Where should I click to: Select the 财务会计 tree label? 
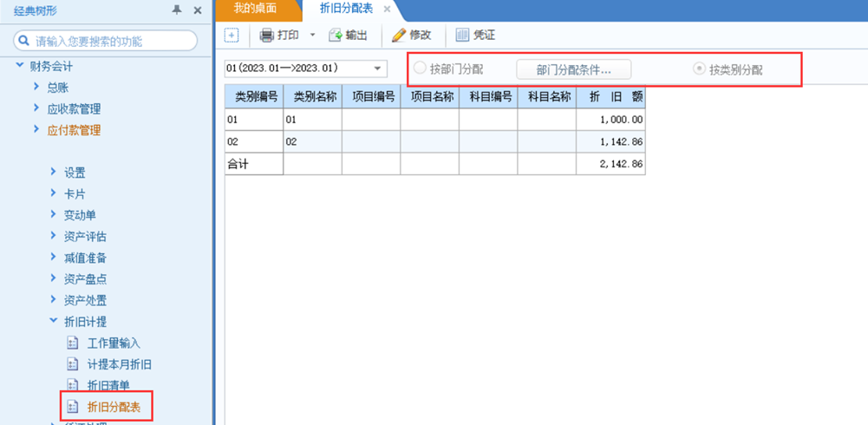tap(51, 67)
